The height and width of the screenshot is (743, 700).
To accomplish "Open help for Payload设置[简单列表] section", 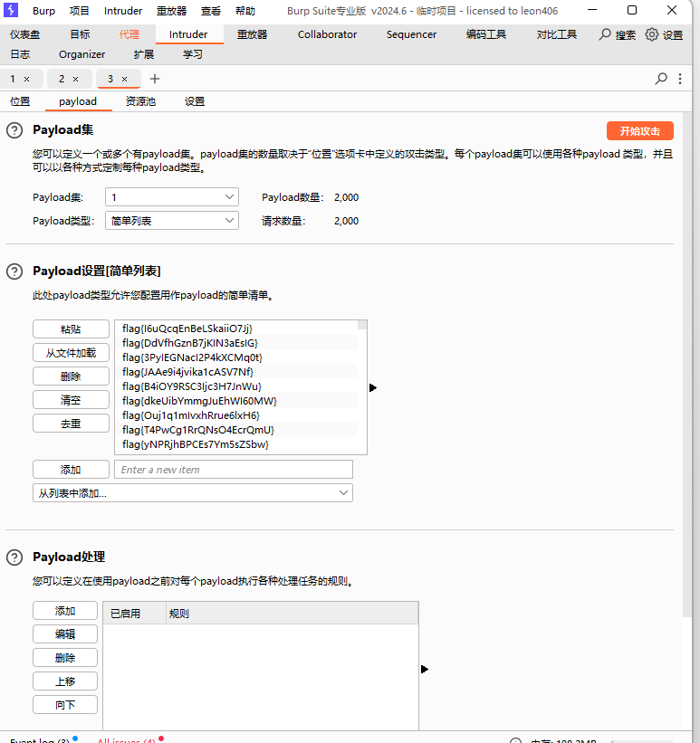I will [x=14, y=271].
